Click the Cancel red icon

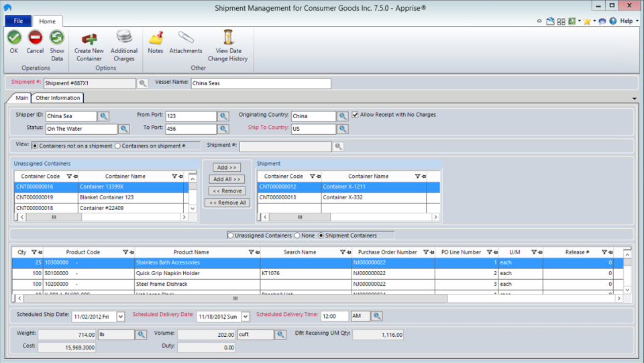(35, 38)
